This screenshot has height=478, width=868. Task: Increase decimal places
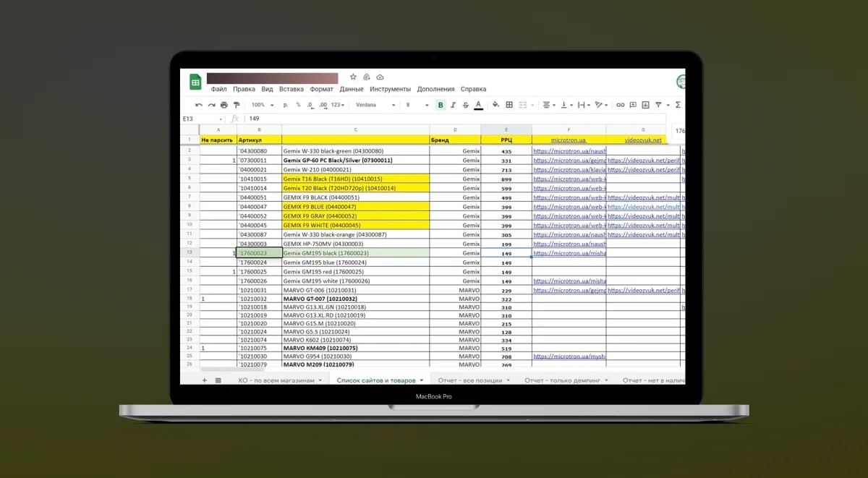322,105
